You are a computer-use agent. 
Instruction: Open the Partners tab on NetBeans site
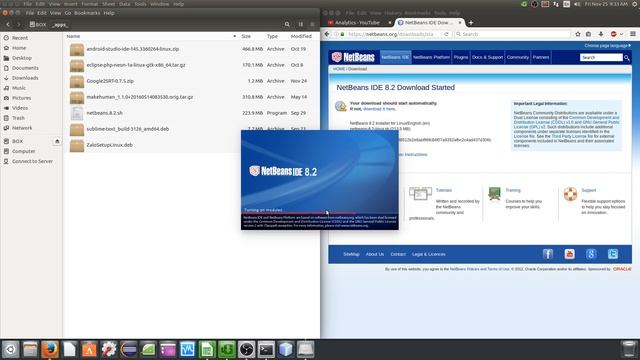coord(541,57)
